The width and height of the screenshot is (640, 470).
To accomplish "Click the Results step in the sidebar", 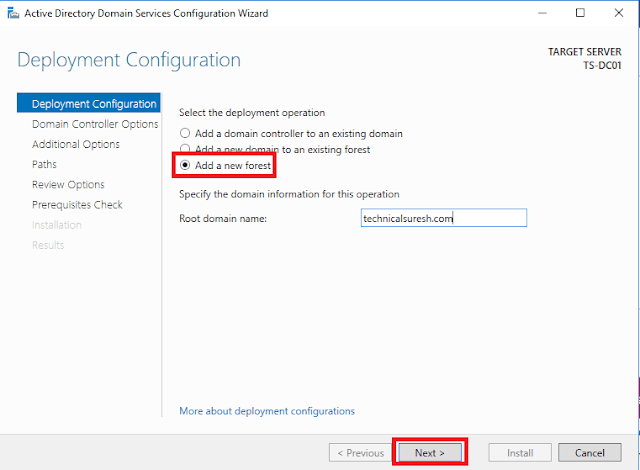I will (x=48, y=245).
